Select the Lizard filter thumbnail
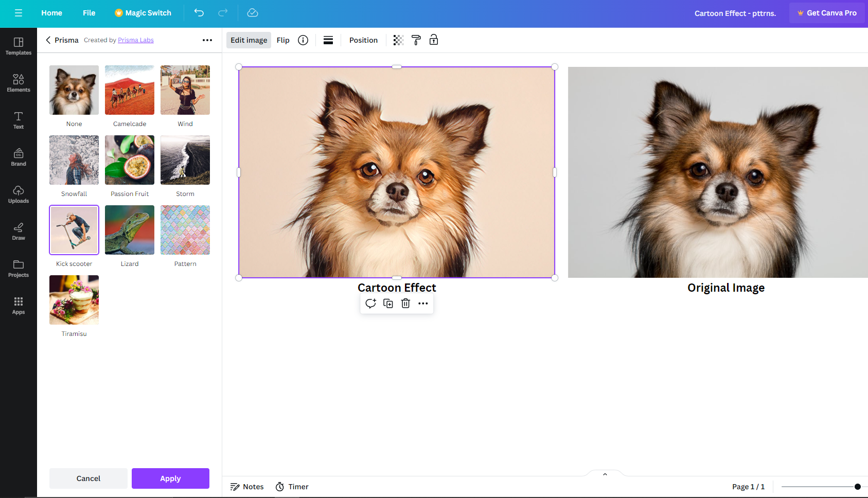The image size is (868, 498). pyautogui.click(x=130, y=230)
